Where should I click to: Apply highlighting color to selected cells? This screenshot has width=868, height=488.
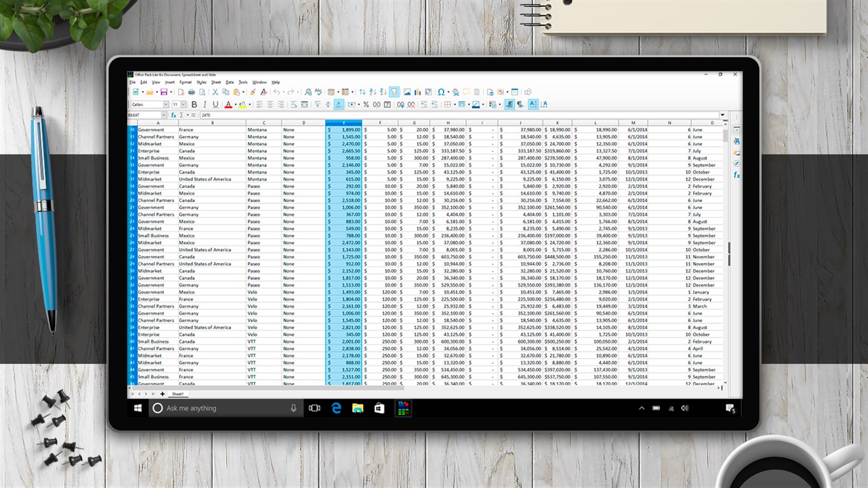241,104
